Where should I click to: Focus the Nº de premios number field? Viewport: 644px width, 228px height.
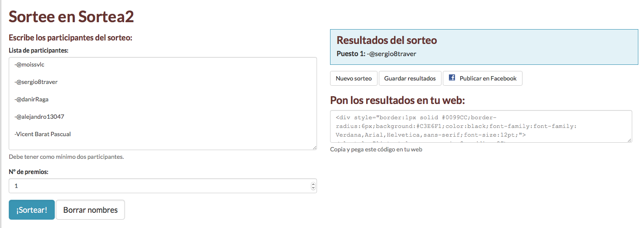pyautogui.click(x=163, y=186)
